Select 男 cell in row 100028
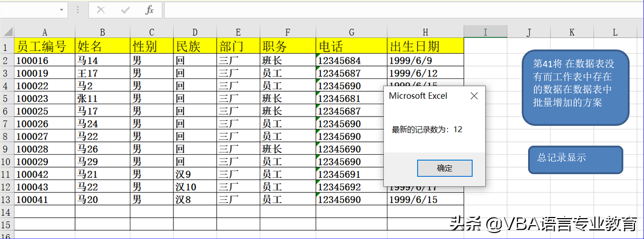644x239 pixels. (x=152, y=149)
